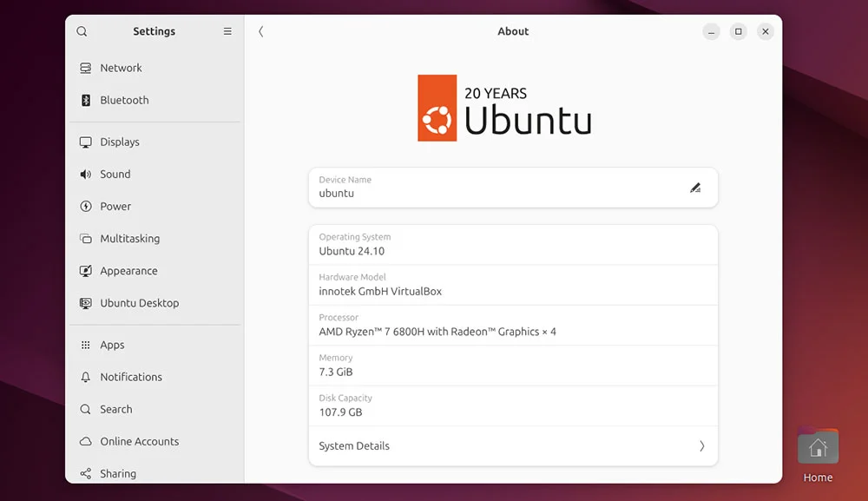Open the Settings hamburger menu

click(x=227, y=31)
